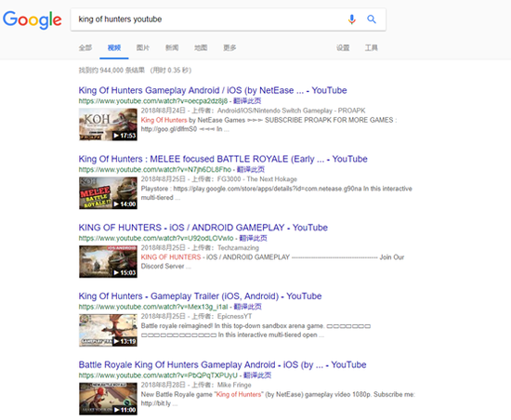Play the thumbnail with 11:00 duration
511x420 pixels.
(108, 399)
